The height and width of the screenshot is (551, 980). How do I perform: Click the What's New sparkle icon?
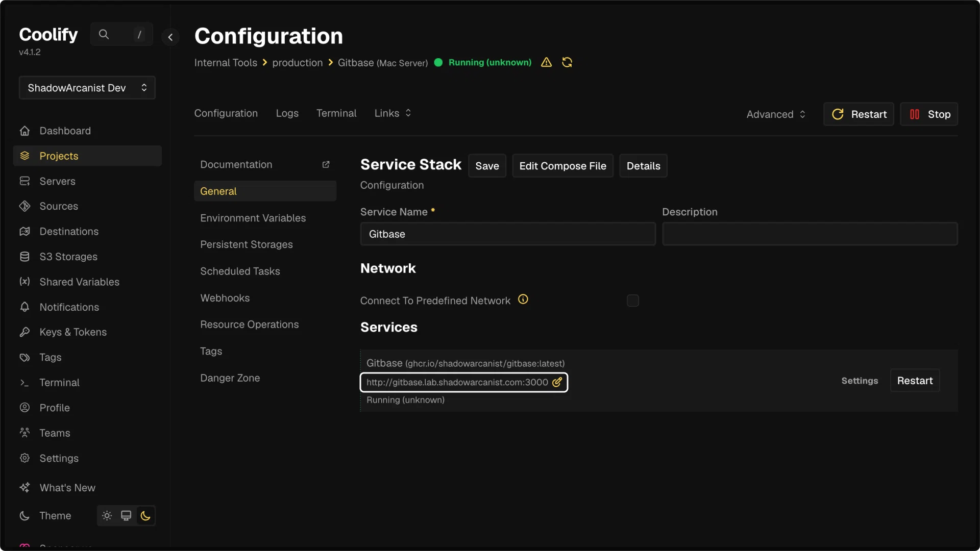click(x=24, y=488)
